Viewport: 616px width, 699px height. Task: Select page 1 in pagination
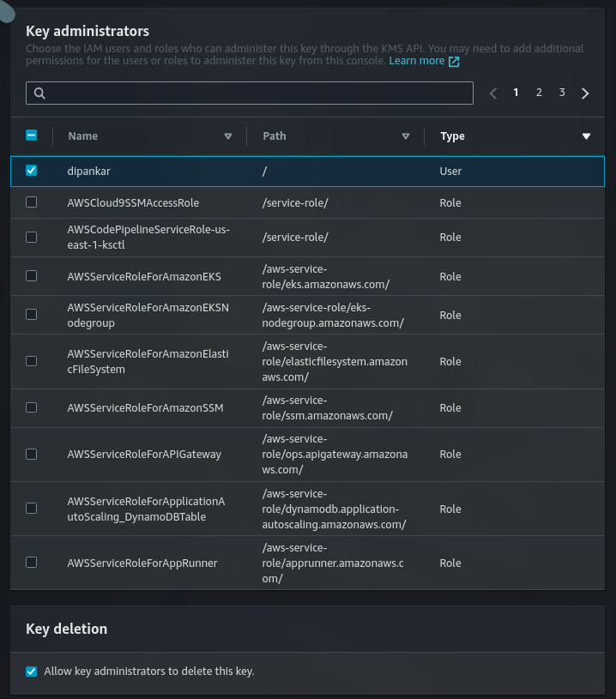[516, 93]
